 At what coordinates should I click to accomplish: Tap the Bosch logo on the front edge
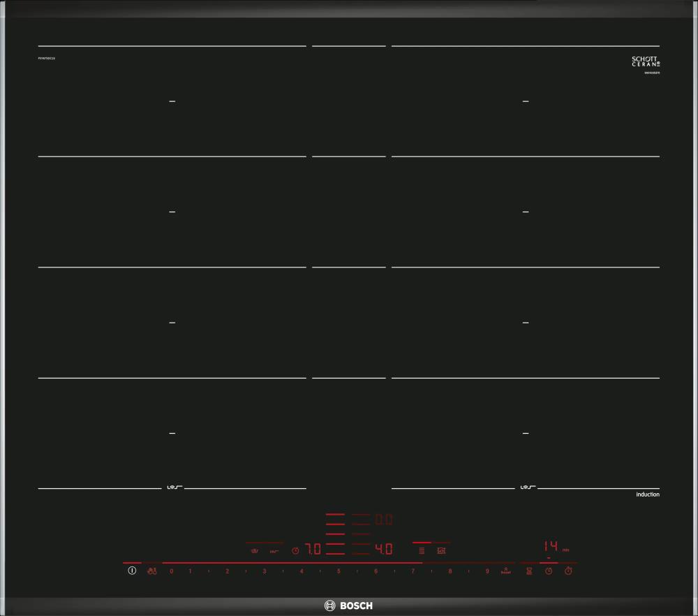click(349, 606)
